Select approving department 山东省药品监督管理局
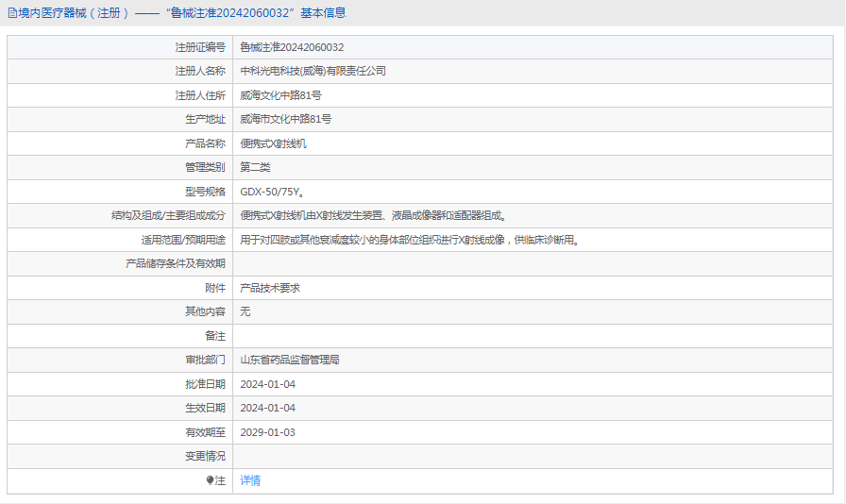Screen dimensions: 846x504 click(x=290, y=360)
